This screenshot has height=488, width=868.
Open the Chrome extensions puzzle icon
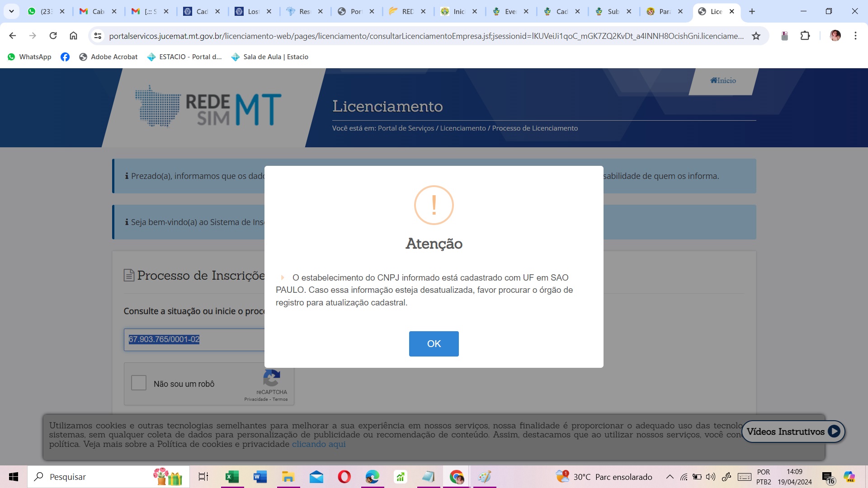point(805,36)
